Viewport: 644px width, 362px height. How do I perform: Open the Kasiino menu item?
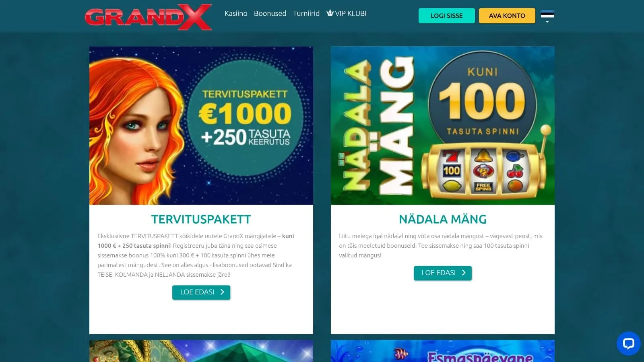pyautogui.click(x=236, y=13)
